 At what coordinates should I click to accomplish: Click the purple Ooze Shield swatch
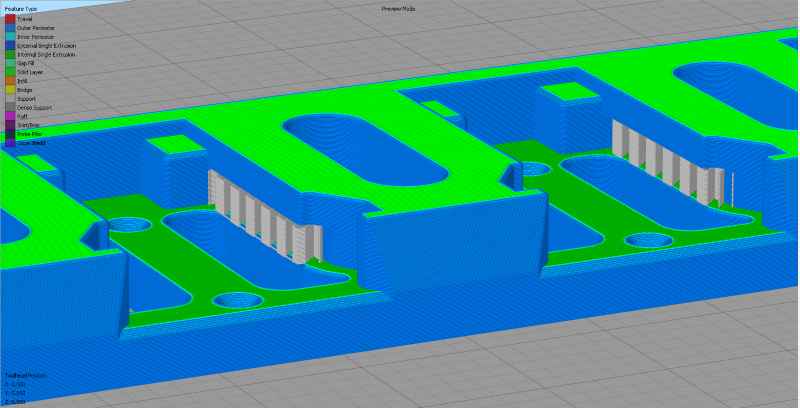(10, 143)
